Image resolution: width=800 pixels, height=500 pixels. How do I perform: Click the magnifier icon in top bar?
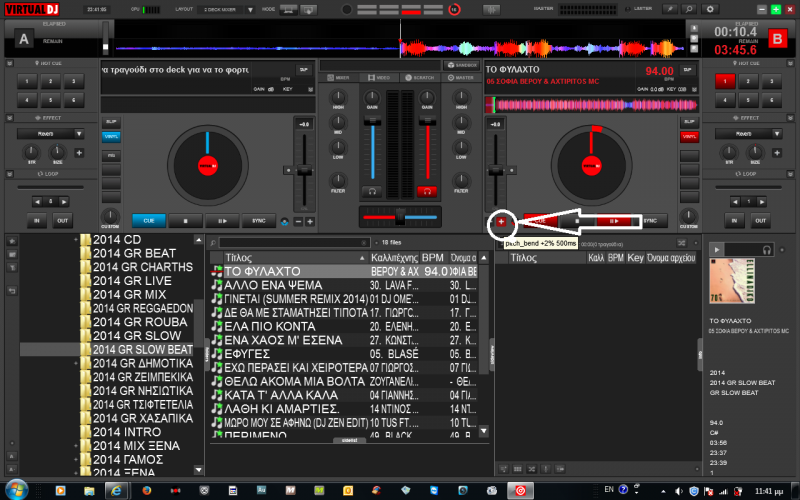pyautogui.click(x=689, y=9)
